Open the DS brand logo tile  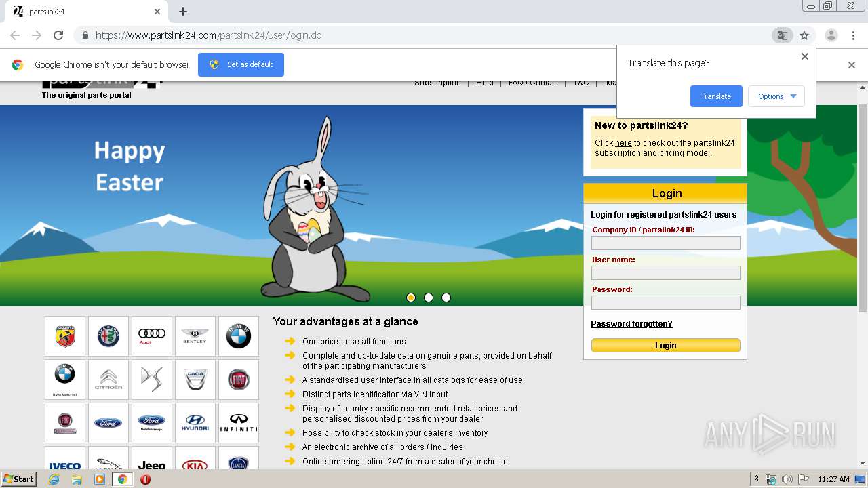(152, 380)
